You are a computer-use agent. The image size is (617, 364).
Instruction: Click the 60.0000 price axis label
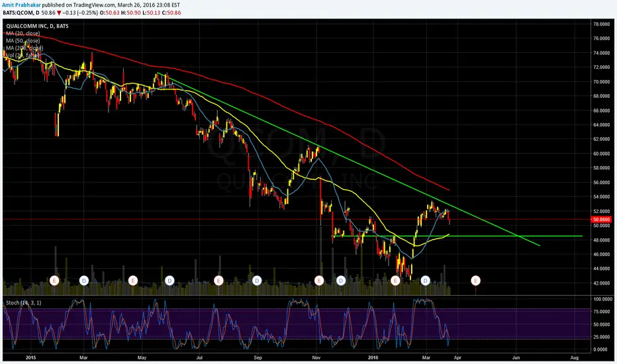(x=602, y=154)
